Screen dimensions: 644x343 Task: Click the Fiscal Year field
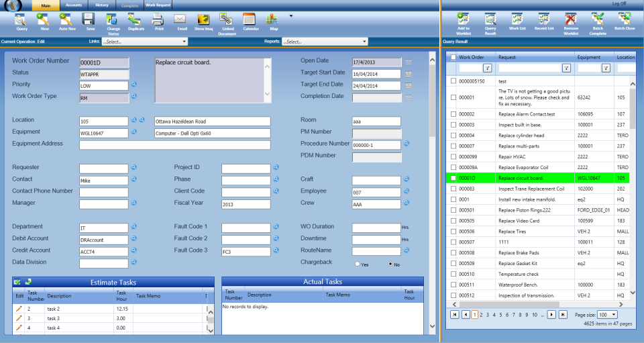click(246, 204)
